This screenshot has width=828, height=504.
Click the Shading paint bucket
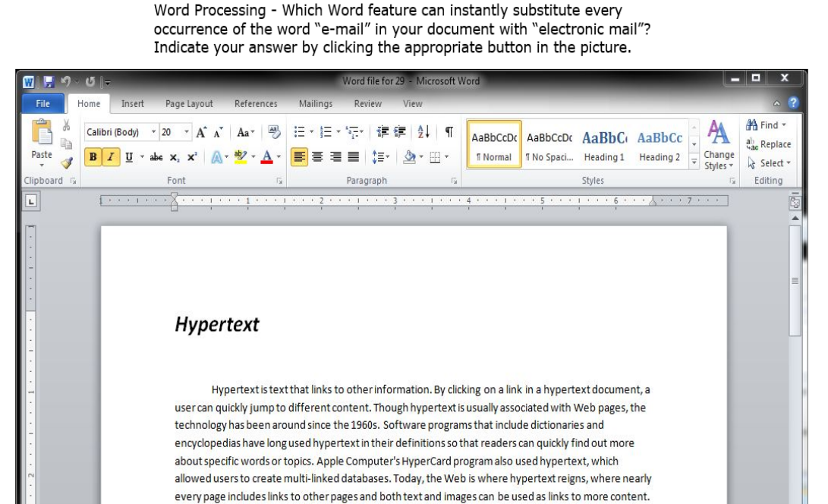point(409,157)
